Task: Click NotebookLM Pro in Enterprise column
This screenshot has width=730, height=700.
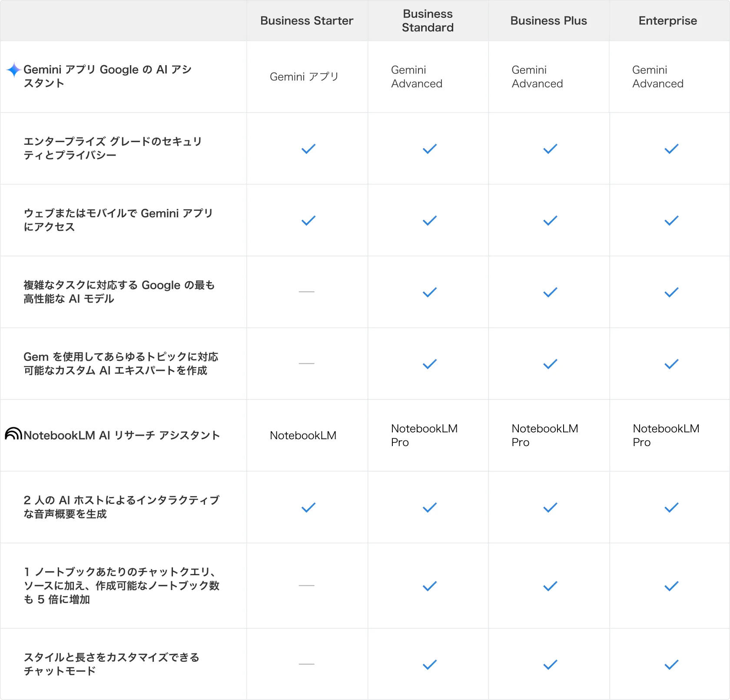Action: click(666, 435)
